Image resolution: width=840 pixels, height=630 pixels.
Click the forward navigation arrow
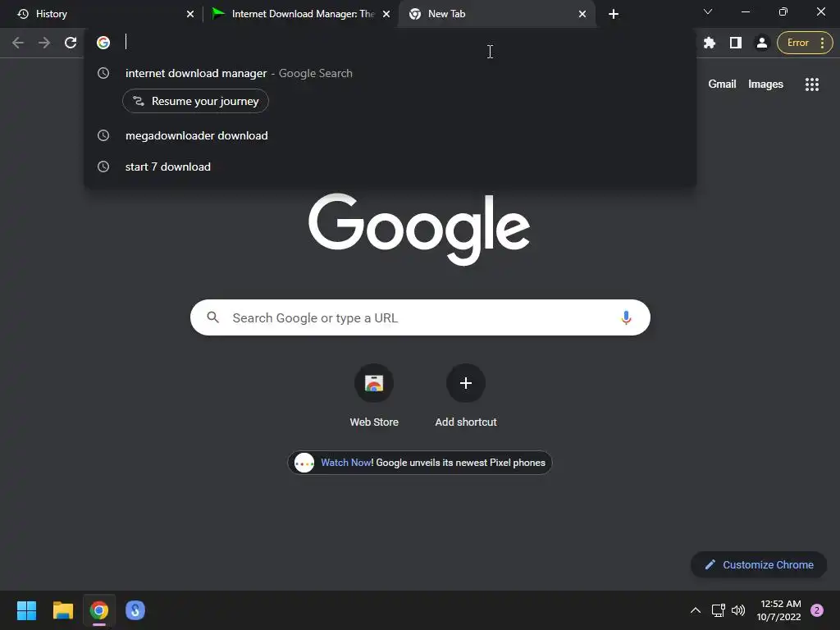44,43
